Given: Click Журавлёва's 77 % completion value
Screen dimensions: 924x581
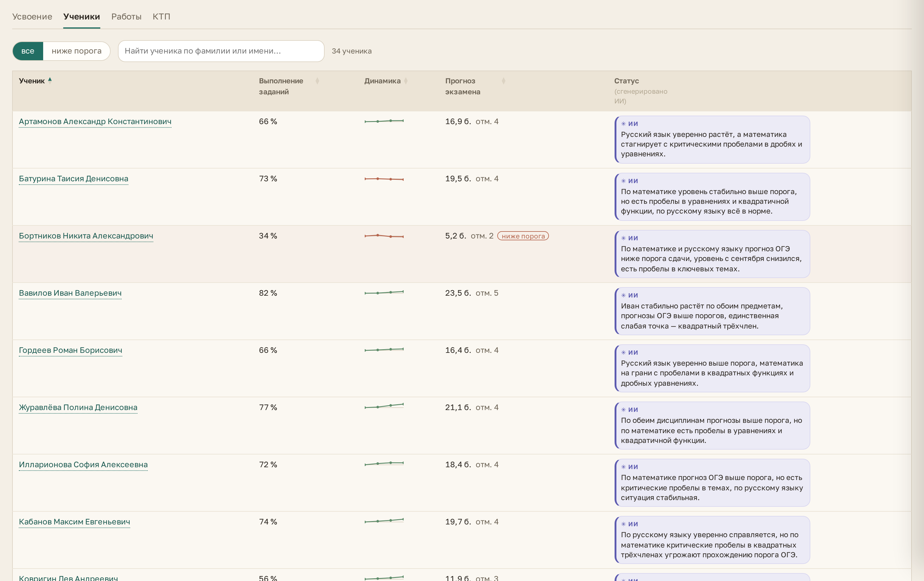Looking at the screenshot, I should click(x=268, y=408).
